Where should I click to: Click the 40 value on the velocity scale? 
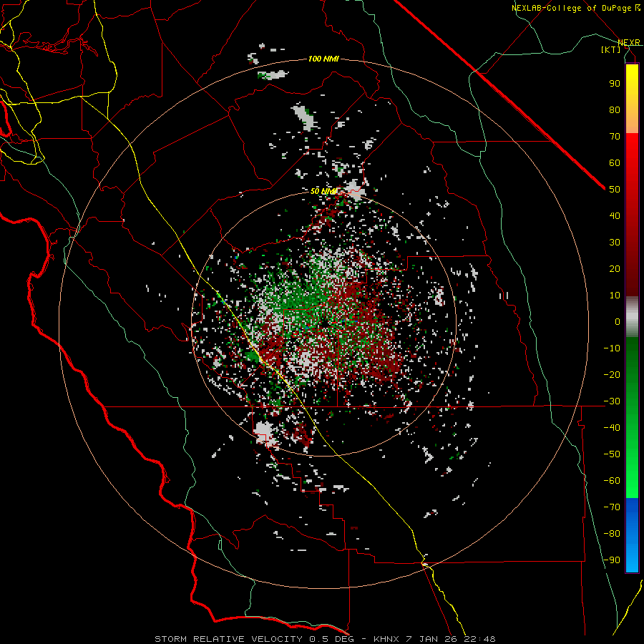pyautogui.click(x=615, y=216)
